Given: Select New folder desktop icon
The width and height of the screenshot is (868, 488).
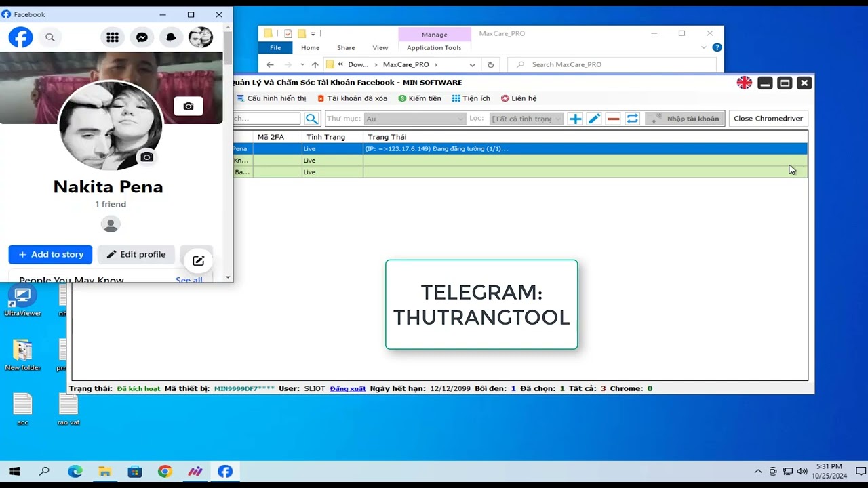Looking at the screenshot, I should [x=22, y=355].
